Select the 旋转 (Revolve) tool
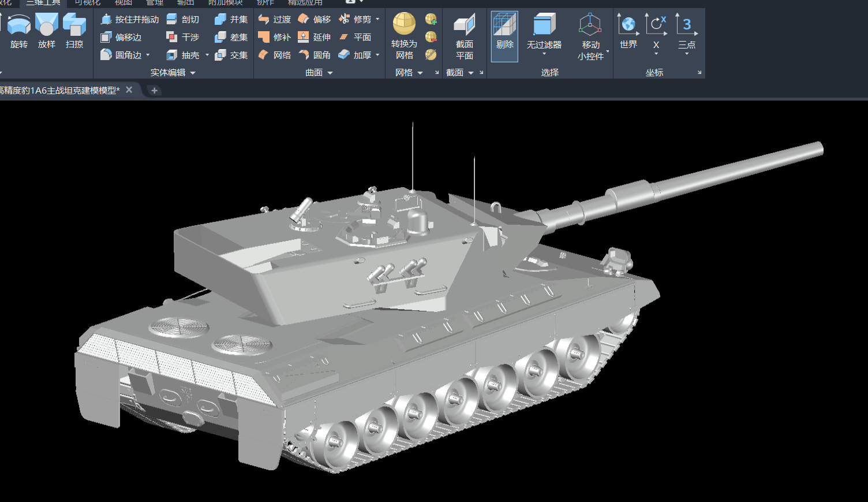This screenshot has height=502, width=868. (x=18, y=32)
